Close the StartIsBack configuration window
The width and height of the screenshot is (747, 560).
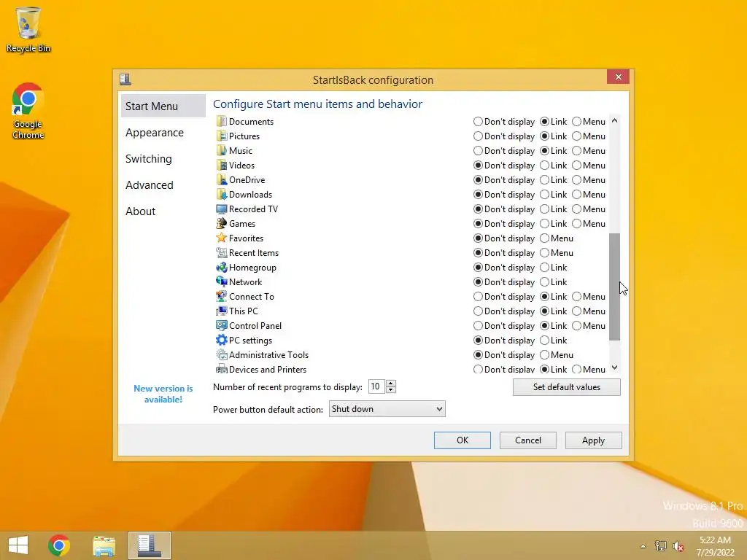pos(618,77)
